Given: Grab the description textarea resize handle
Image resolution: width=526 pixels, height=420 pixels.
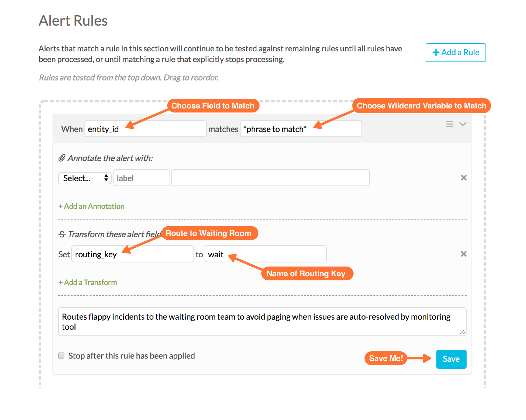Looking at the screenshot, I should point(462,332).
